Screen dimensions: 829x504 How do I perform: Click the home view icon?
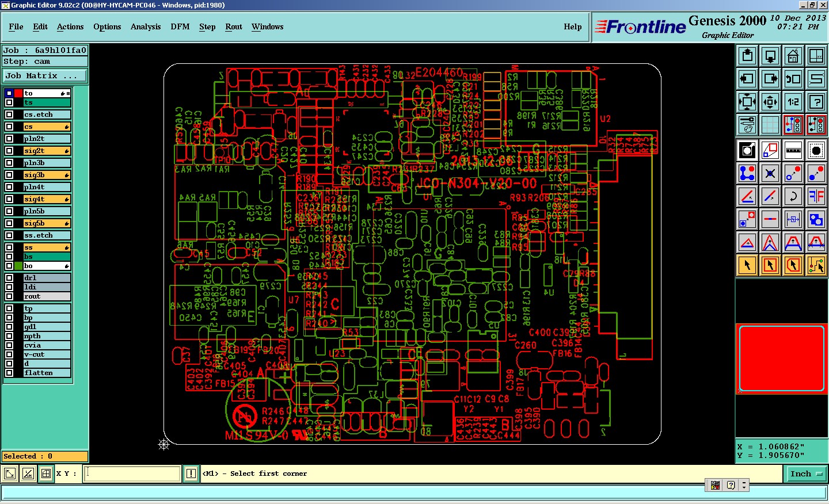(x=793, y=56)
